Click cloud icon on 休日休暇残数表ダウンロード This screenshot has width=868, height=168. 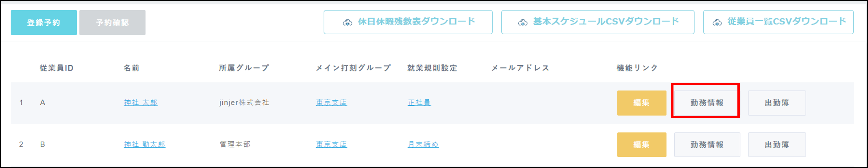[348, 23]
